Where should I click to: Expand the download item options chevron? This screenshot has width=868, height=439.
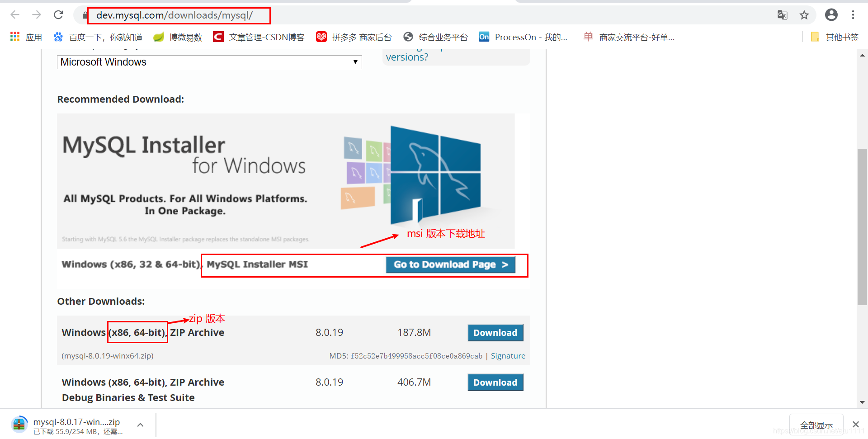coord(141,425)
